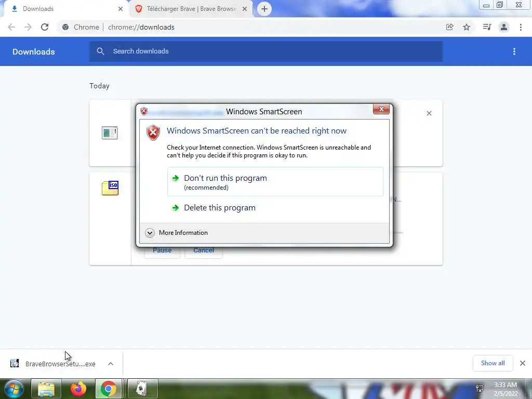Close the Windows SmartScreen dialog

point(381,109)
